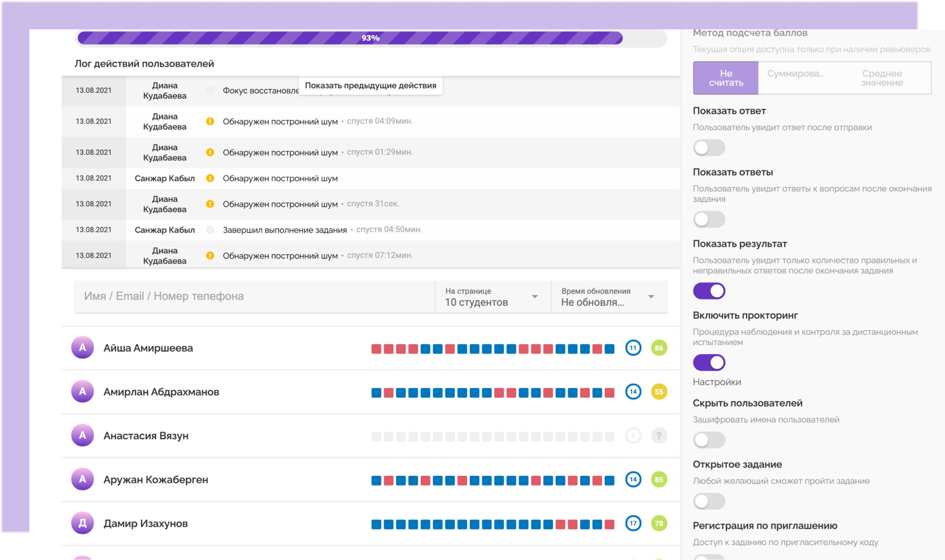945x560 pixels.
Task: Open the proctoring Настройки link
Action: 717,382
